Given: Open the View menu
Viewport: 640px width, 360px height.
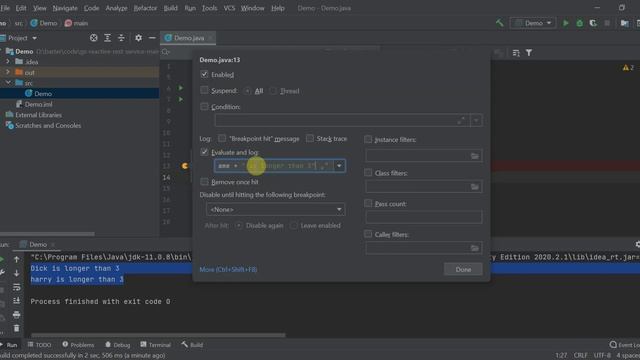Looking at the screenshot, I should pos(40,8).
